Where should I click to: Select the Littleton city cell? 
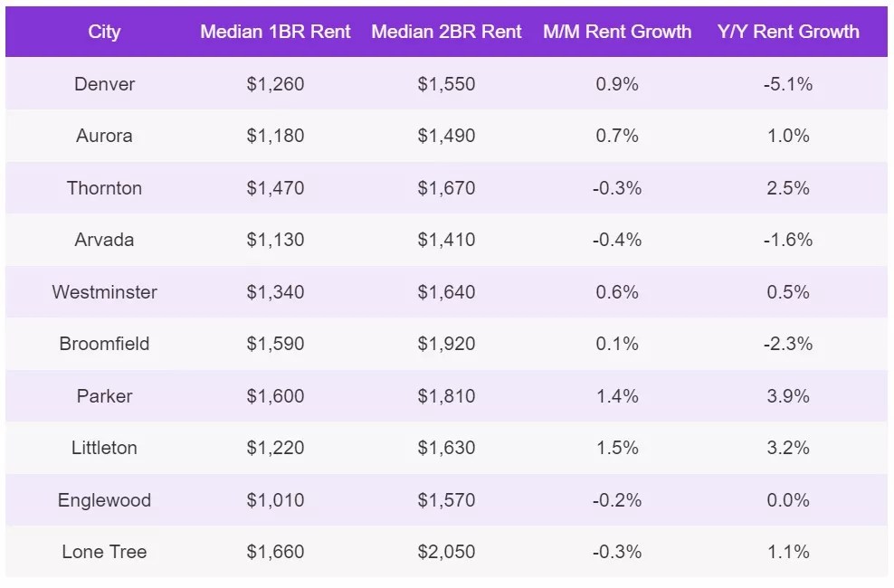point(104,448)
